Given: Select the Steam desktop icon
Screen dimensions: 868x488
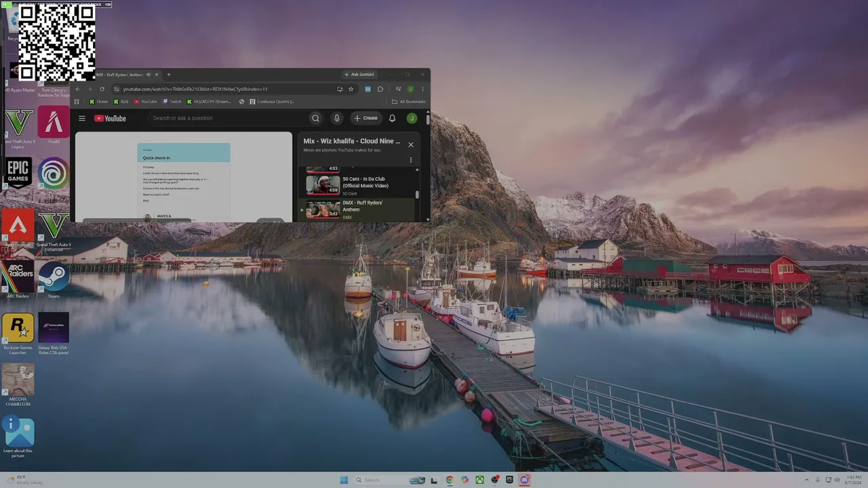Looking at the screenshot, I should coord(54,280).
